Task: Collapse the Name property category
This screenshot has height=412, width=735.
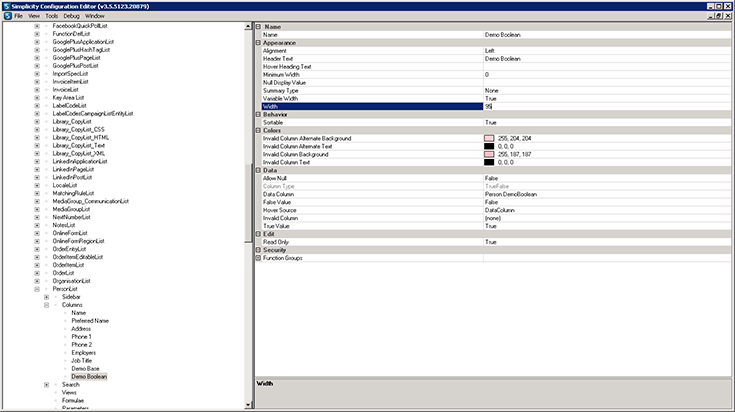Action: tap(258, 27)
